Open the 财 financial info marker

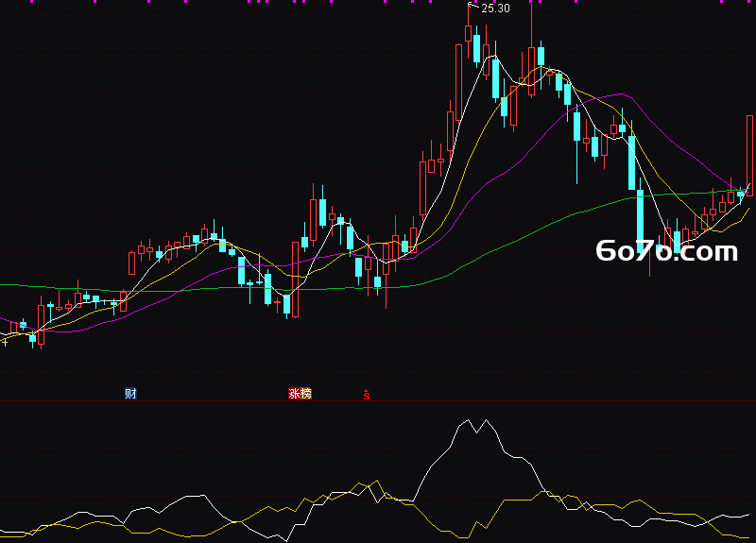click(130, 394)
